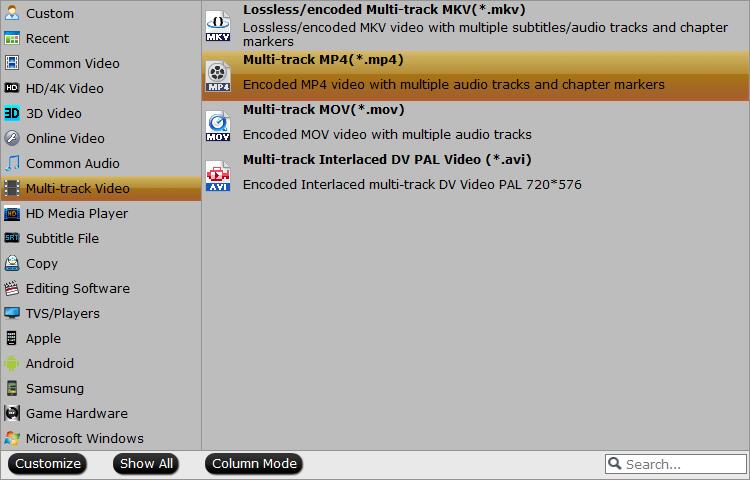This screenshot has width=750, height=480.
Task: Toggle the Column Mode button
Action: point(254,464)
